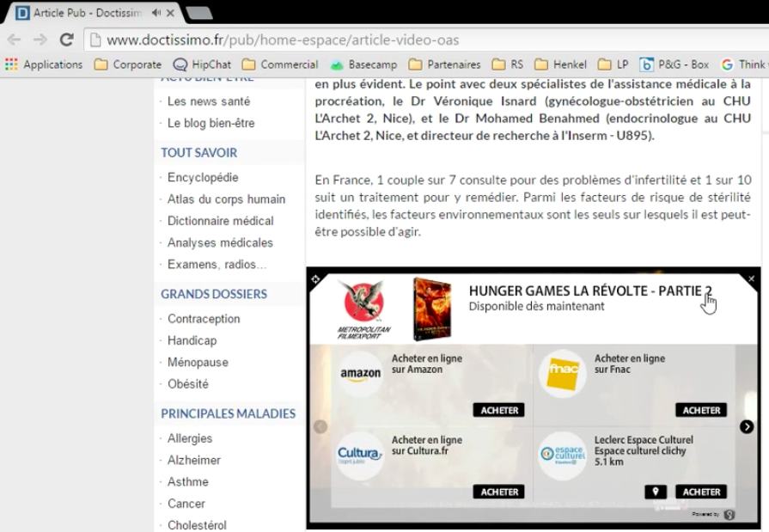Image resolution: width=769 pixels, height=532 pixels.
Task: Click ACHETER for Amazon
Action: point(498,410)
